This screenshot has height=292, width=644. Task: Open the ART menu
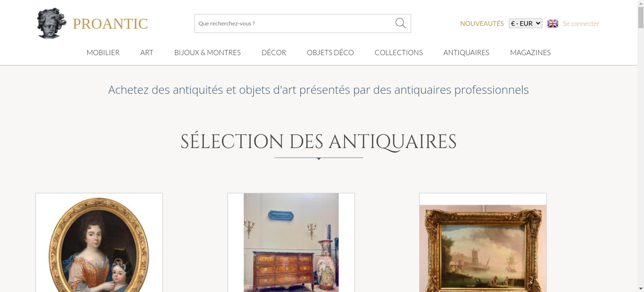pos(147,53)
